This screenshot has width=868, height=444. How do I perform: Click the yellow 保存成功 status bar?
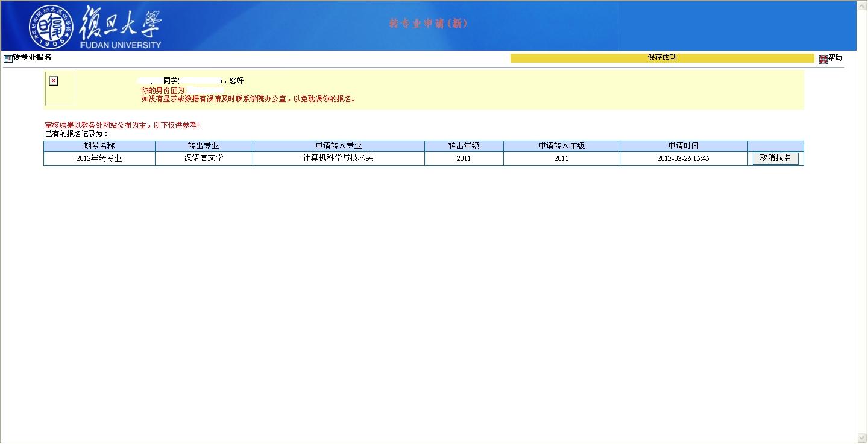662,58
